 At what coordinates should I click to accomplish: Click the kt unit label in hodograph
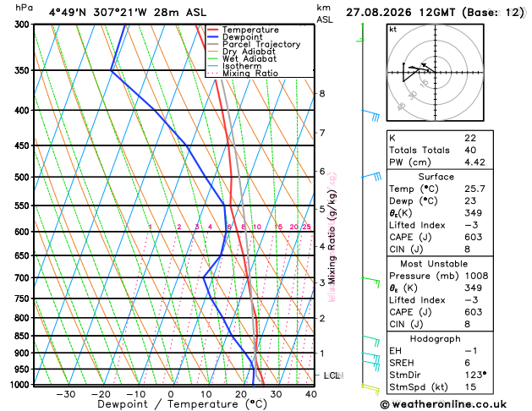(393, 30)
